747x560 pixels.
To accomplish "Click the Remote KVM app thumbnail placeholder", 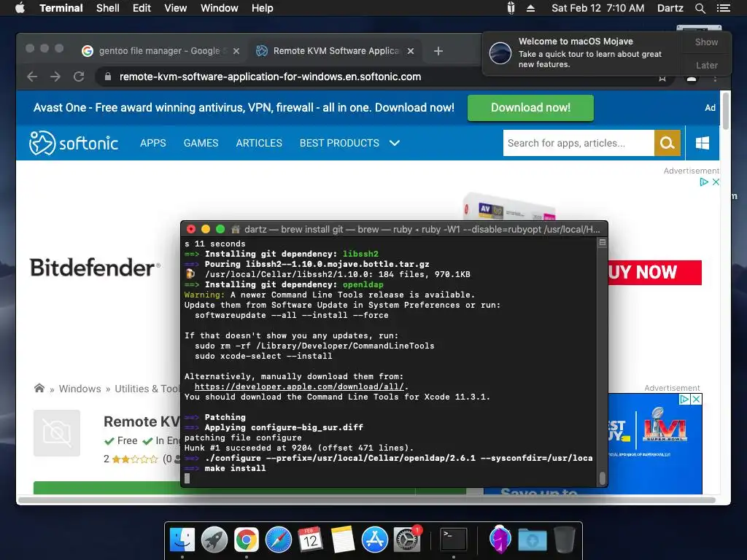I will [x=57, y=433].
